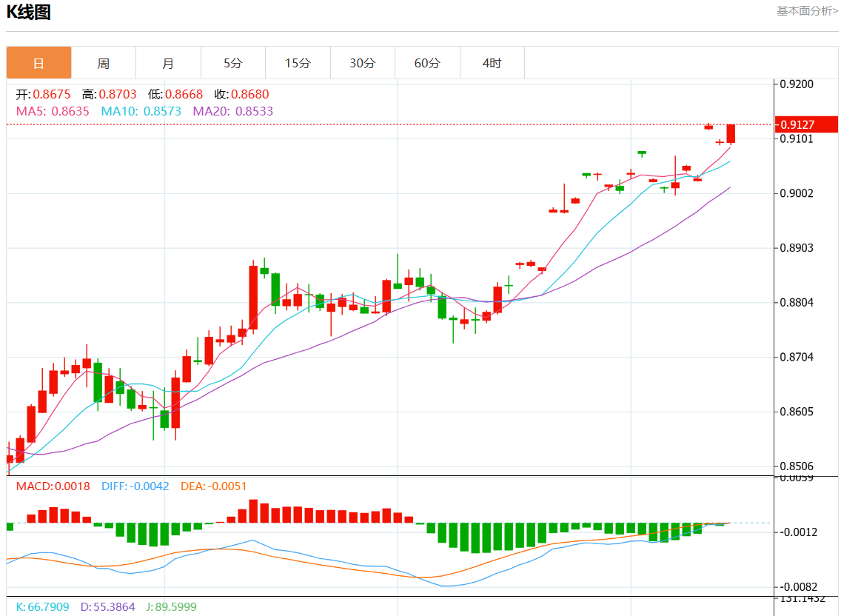Viewport: 841px width, 616px height.
Task: Click the 0.9002 price axis label
Action: click(x=797, y=193)
